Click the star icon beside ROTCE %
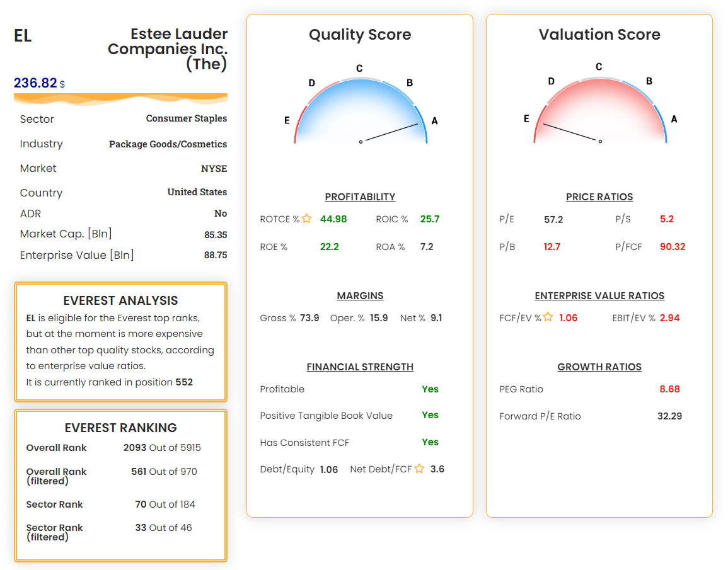The height and width of the screenshot is (570, 728). [x=307, y=219]
